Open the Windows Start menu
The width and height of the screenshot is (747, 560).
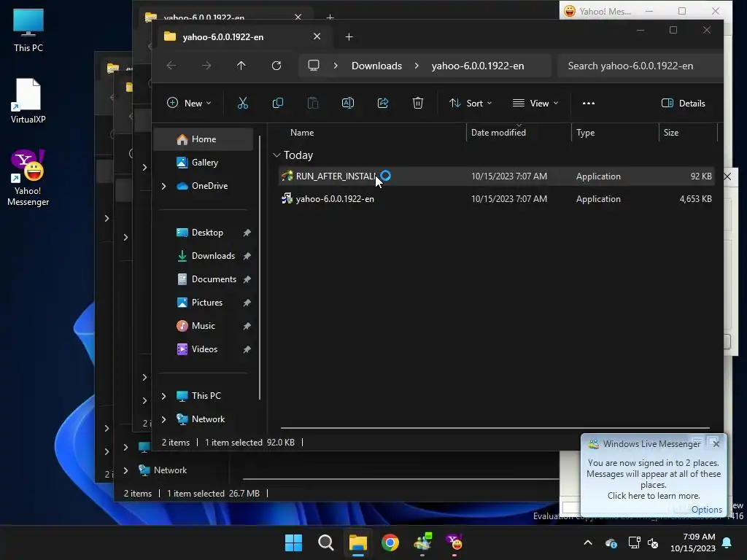coord(293,542)
